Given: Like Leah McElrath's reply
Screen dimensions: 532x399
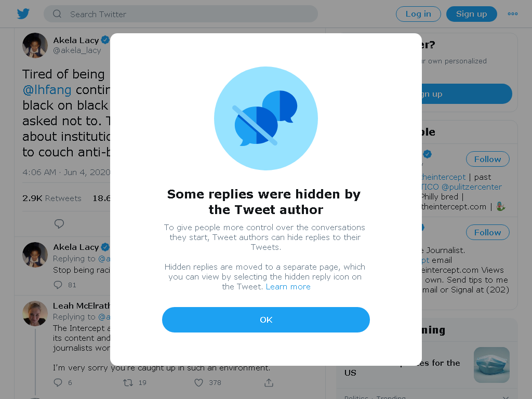Looking at the screenshot, I should tap(198, 383).
